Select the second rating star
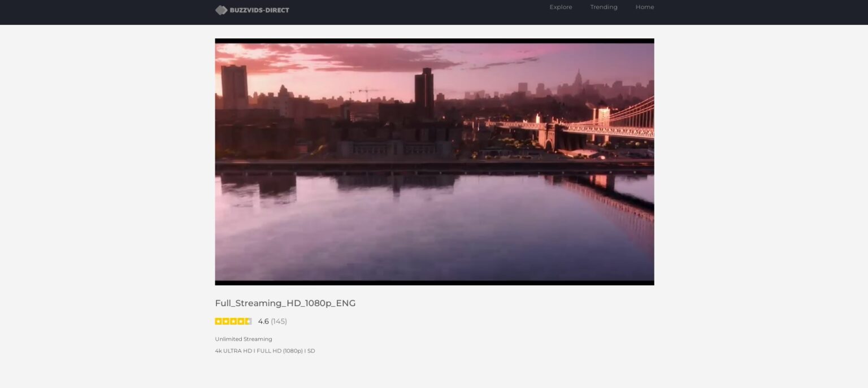Screen dimensions: 868x388 point(226,321)
